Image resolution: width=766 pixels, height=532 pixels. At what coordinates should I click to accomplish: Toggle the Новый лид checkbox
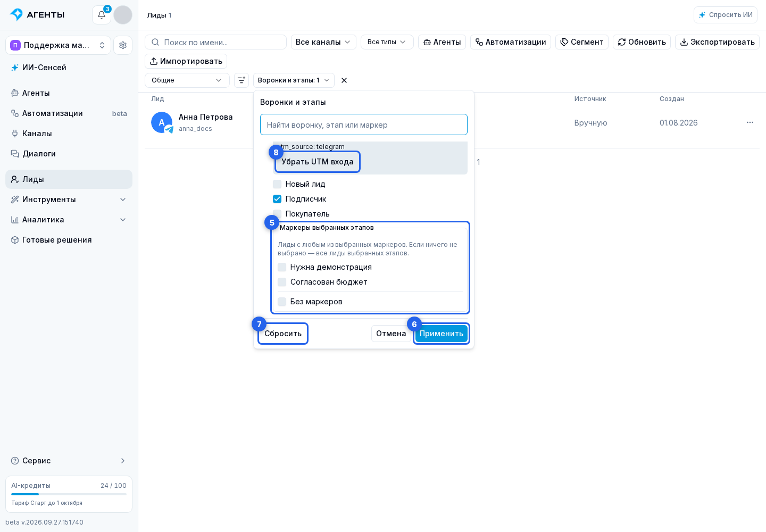[277, 184]
